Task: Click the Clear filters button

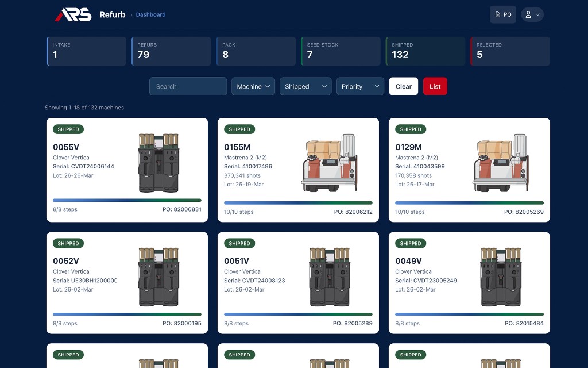Action: pyautogui.click(x=403, y=86)
